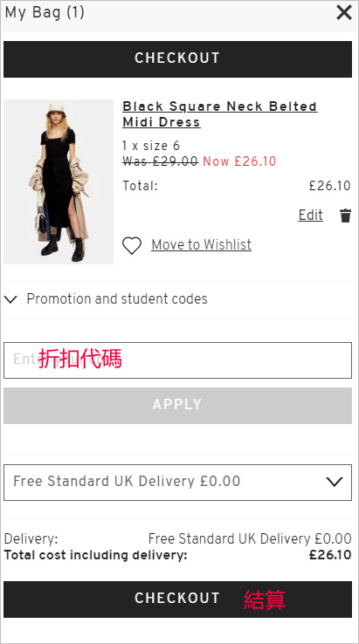359x644 pixels.
Task: Click the My Bag (1) heading
Action: [45, 12]
